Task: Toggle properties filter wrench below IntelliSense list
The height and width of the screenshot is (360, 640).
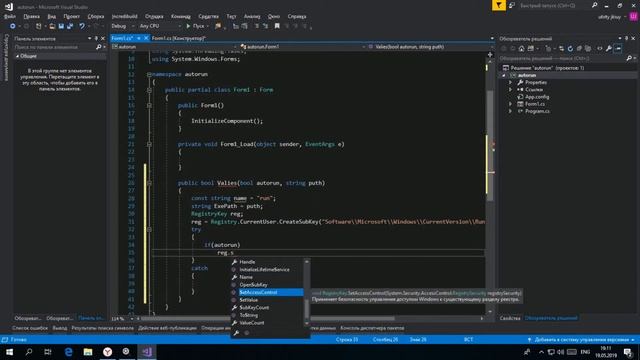Action: pos(236,333)
